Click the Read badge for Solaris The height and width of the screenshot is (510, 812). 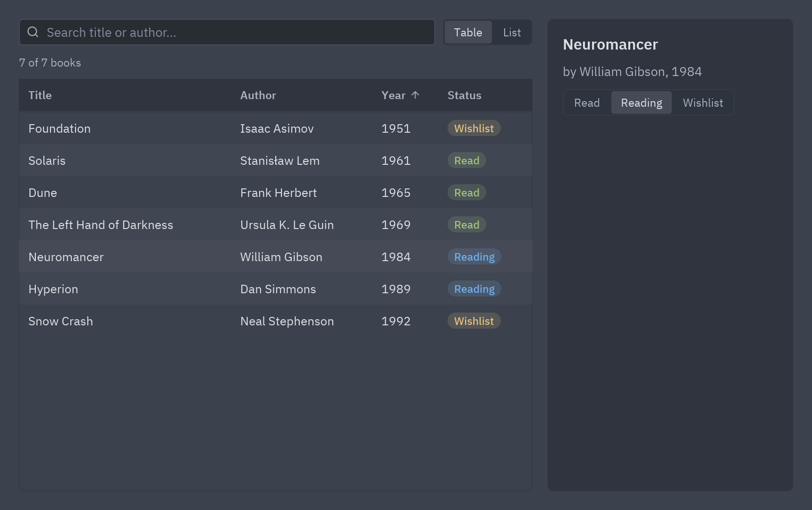pyautogui.click(x=467, y=161)
